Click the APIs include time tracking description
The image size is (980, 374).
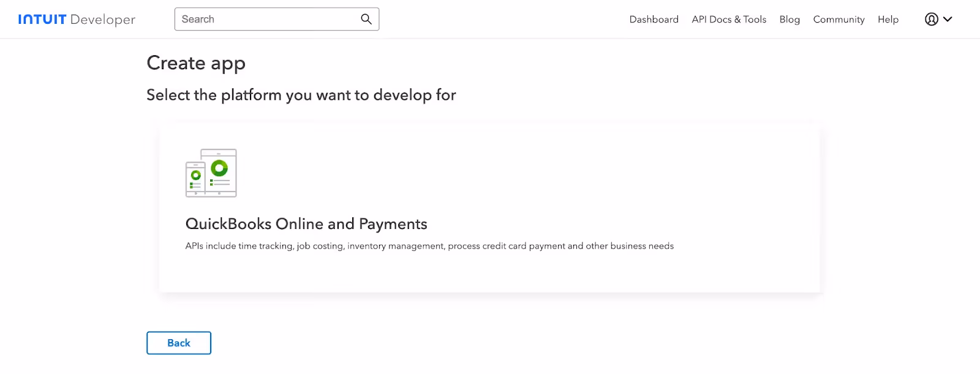point(429,246)
